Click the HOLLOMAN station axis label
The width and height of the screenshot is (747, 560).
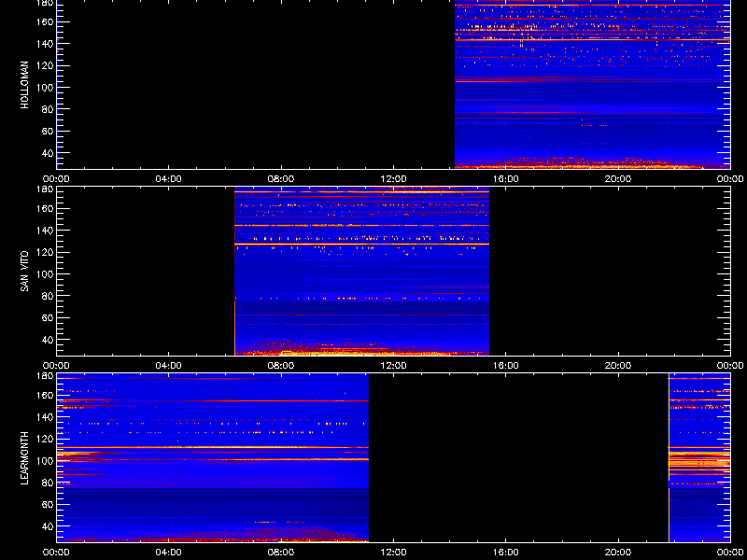point(25,85)
